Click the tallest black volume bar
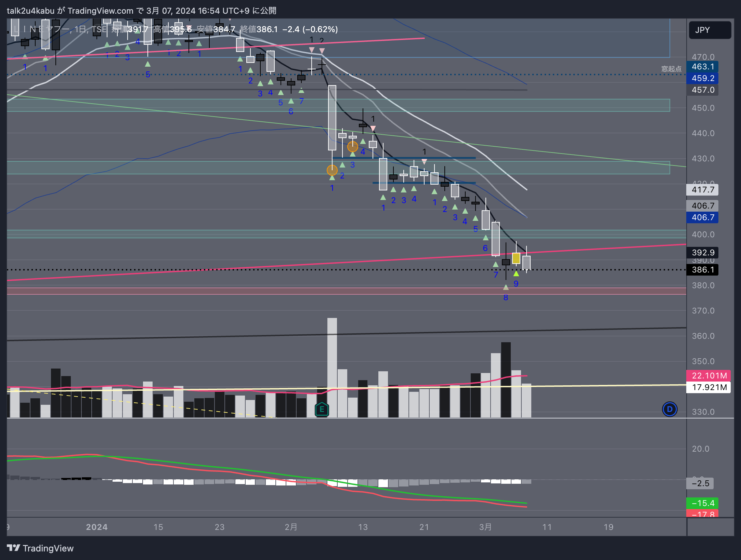 506,380
